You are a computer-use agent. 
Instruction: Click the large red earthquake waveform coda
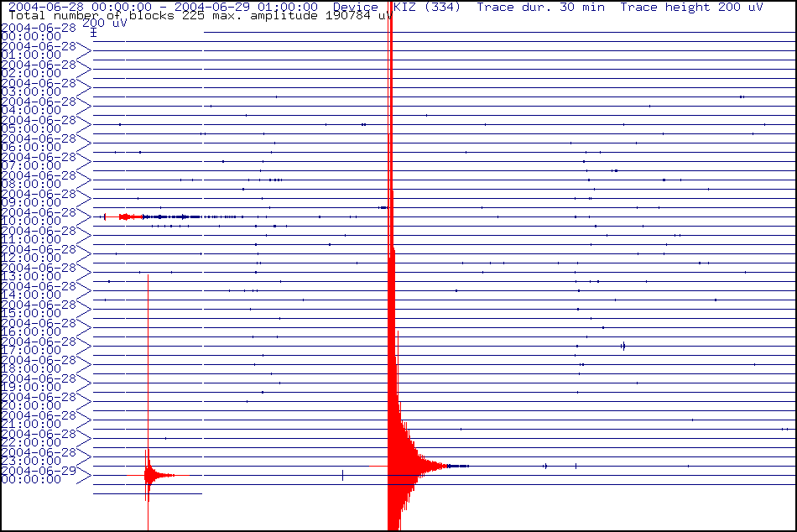point(409,466)
